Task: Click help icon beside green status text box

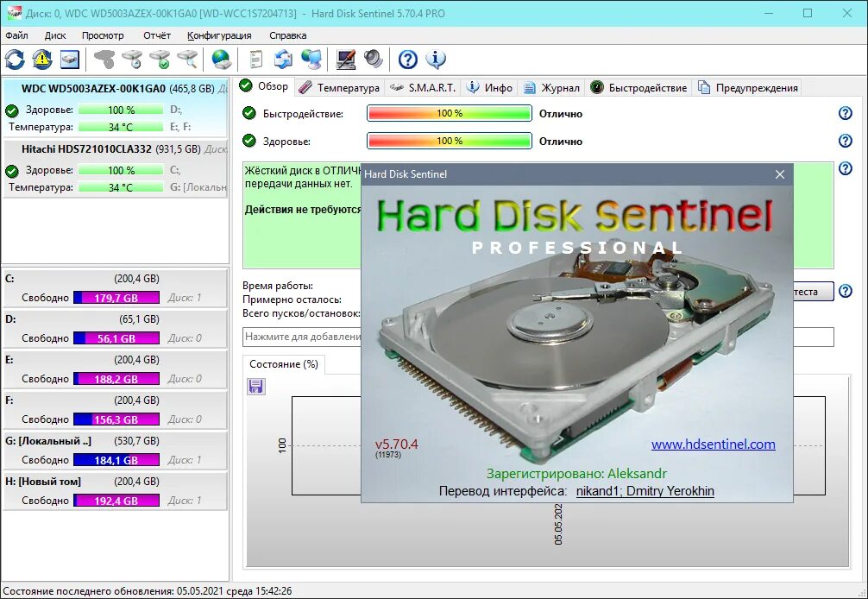Action: tap(846, 168)
